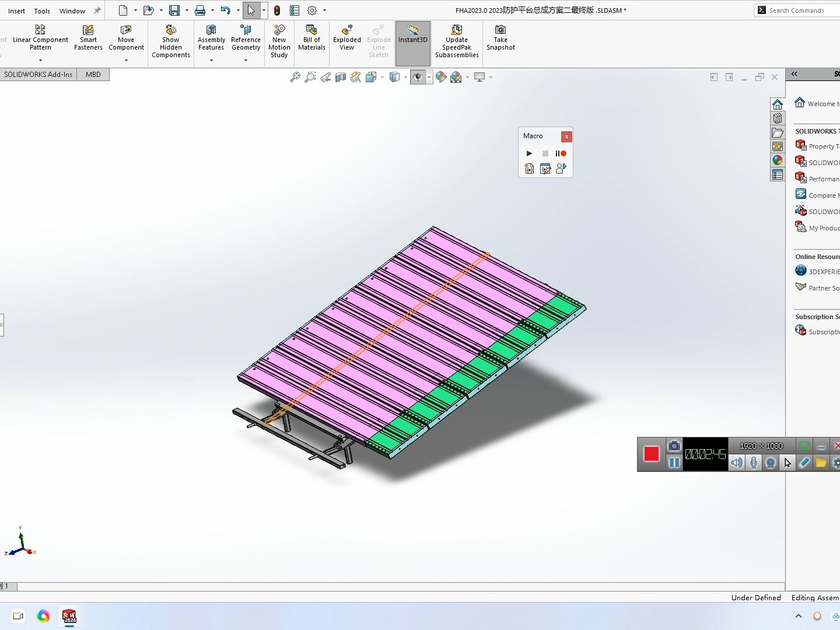
Task: Mute the recorder's speaker audio
Action: [x=736, y=463]
